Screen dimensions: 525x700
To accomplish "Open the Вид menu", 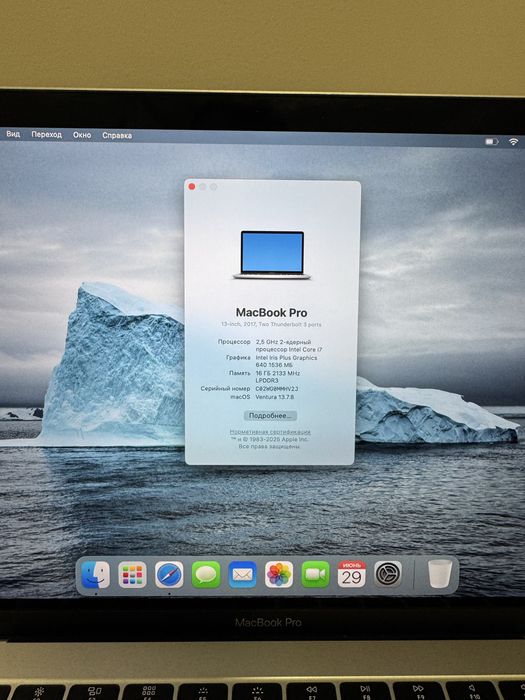I will [x=13, y=134].
